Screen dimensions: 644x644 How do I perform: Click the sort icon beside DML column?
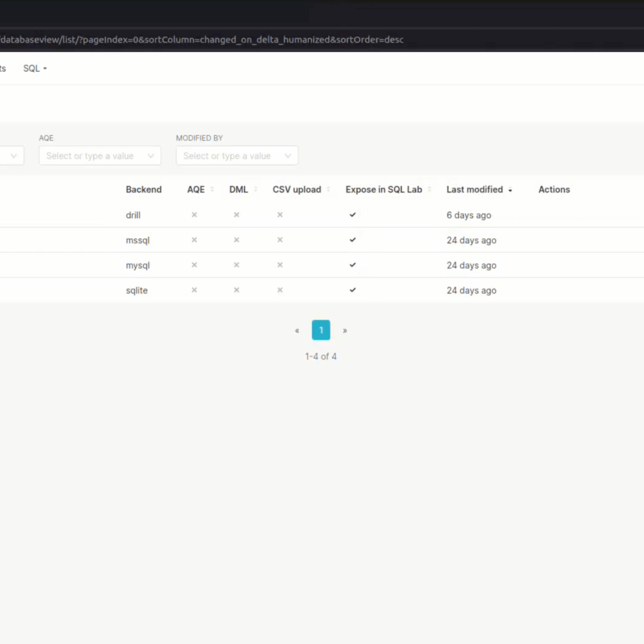point(256,189)
